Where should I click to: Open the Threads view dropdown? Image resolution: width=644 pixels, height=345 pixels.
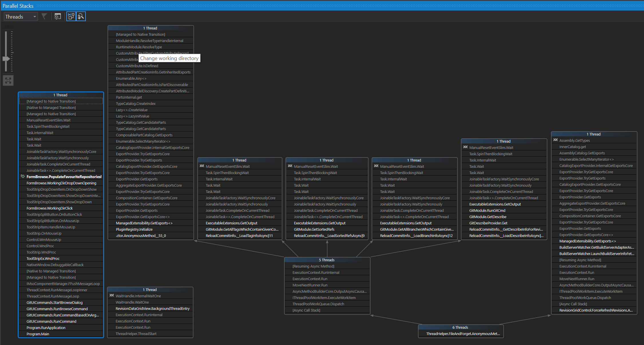(21, 17)
